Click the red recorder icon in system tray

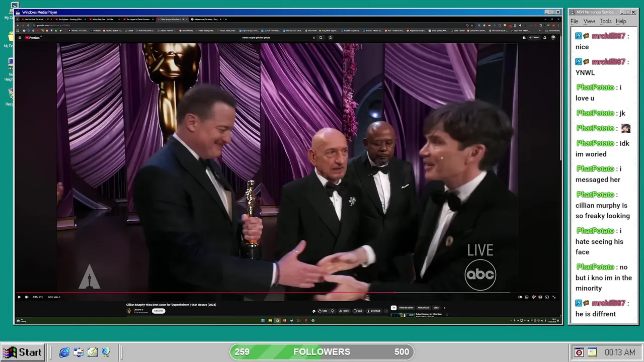[x=579, y=352]
